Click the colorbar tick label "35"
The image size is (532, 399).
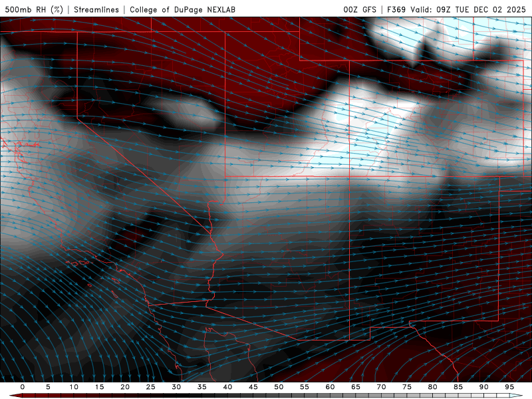[202, 387]
